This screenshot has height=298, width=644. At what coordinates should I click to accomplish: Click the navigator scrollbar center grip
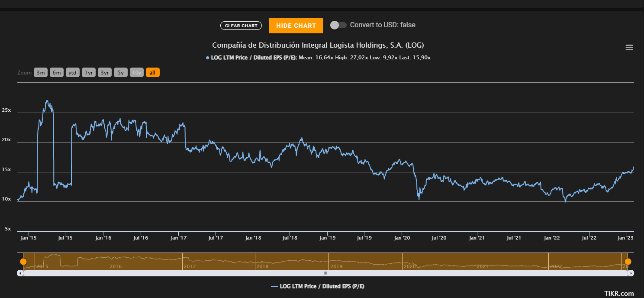pyautogui.click(x=325, y=273)
